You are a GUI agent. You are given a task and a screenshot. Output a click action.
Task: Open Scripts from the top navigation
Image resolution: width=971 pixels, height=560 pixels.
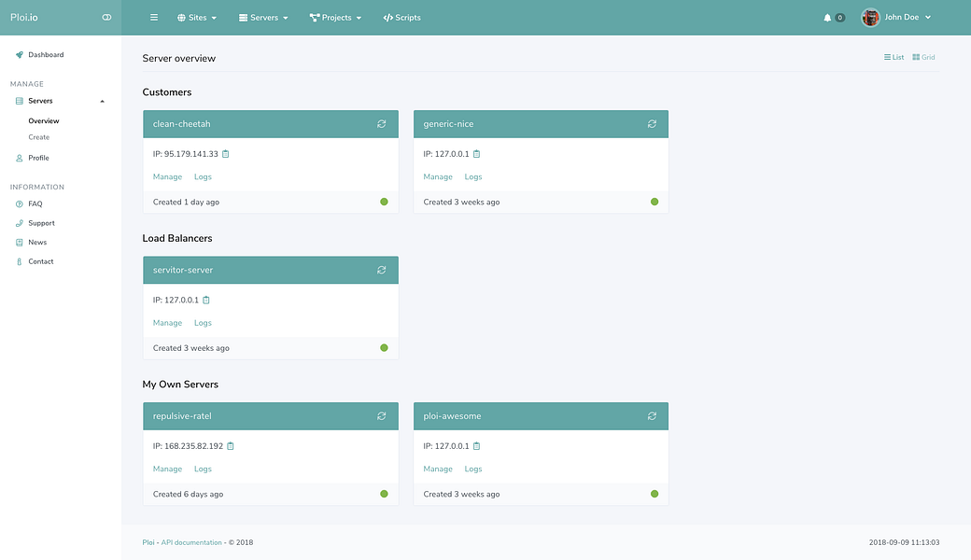[x=401, y=17]
